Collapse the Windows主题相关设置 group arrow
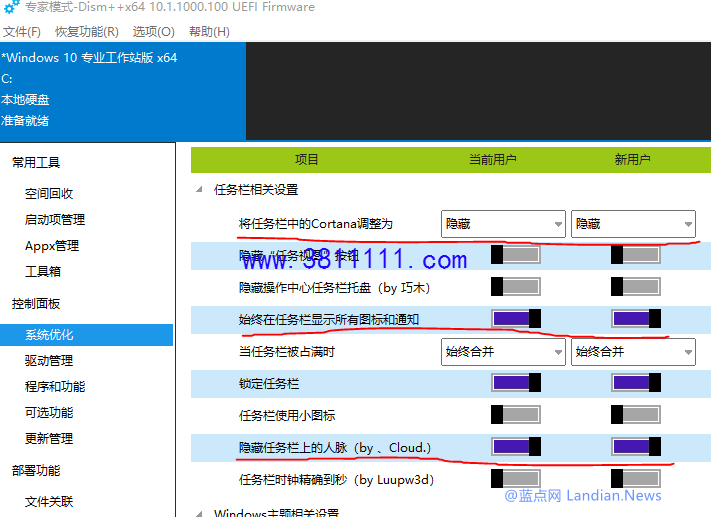Image resolution: width=711 pixels, height=517 pixels. (199, 514)
